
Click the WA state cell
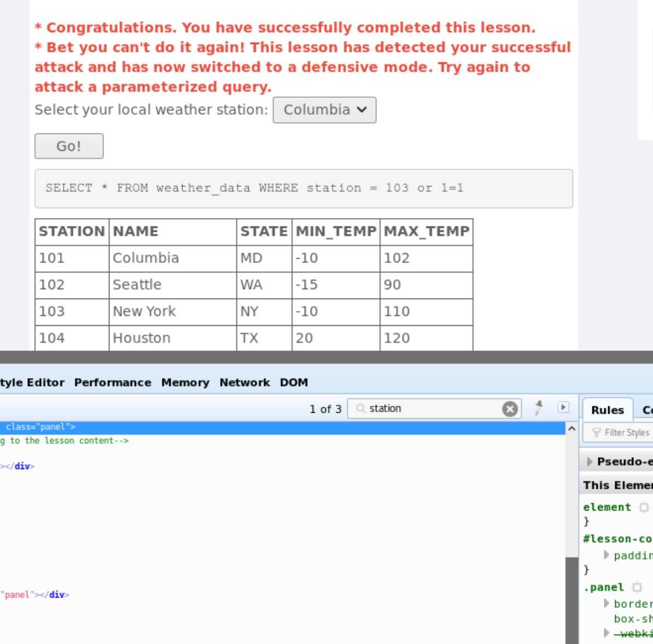coord(264,285)
